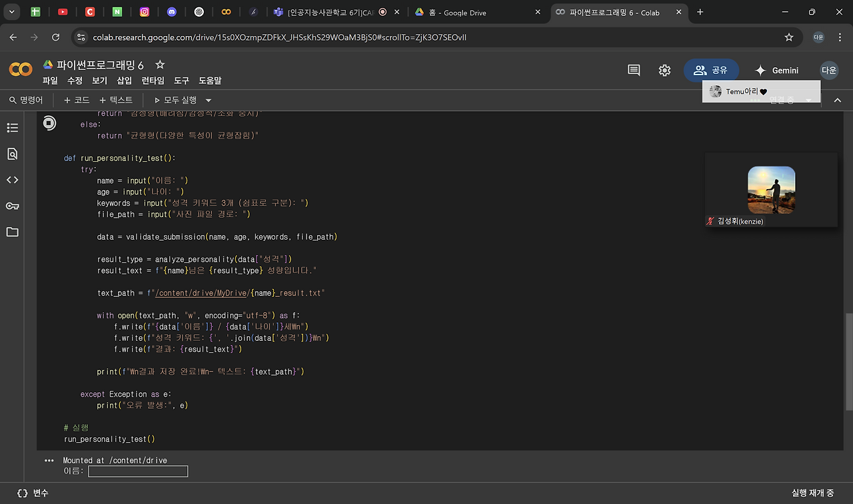
Task: Run all cells with 모두 실행
Action: 175,100
